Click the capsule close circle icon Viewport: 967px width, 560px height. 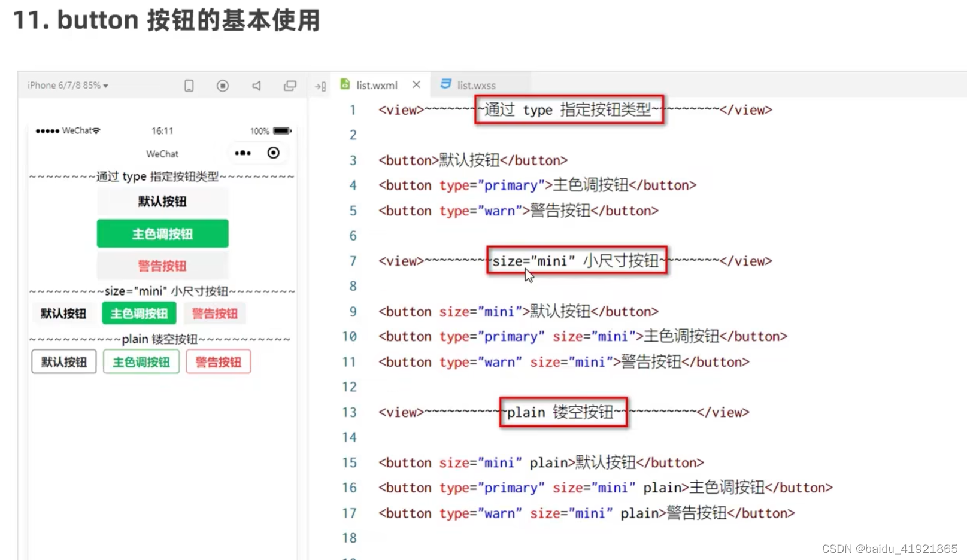[274, 153]
